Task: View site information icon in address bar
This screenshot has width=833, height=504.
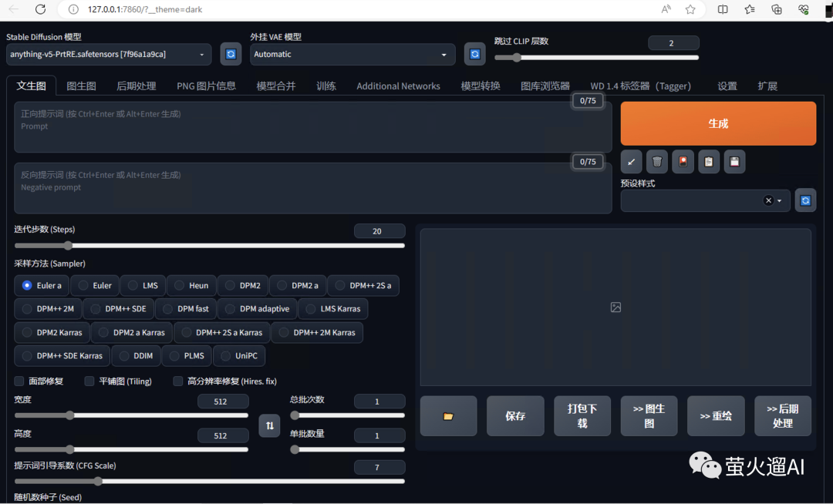Action: point(74,9)
